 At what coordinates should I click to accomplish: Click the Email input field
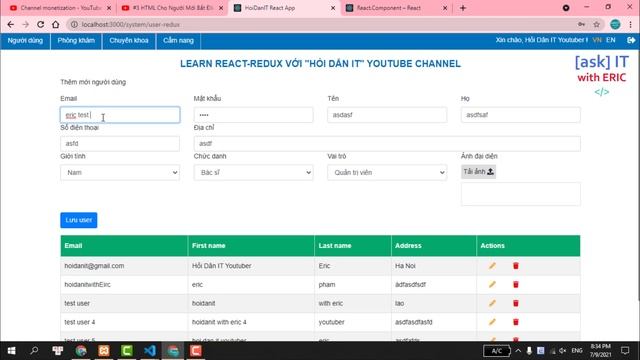pos(120,115)
